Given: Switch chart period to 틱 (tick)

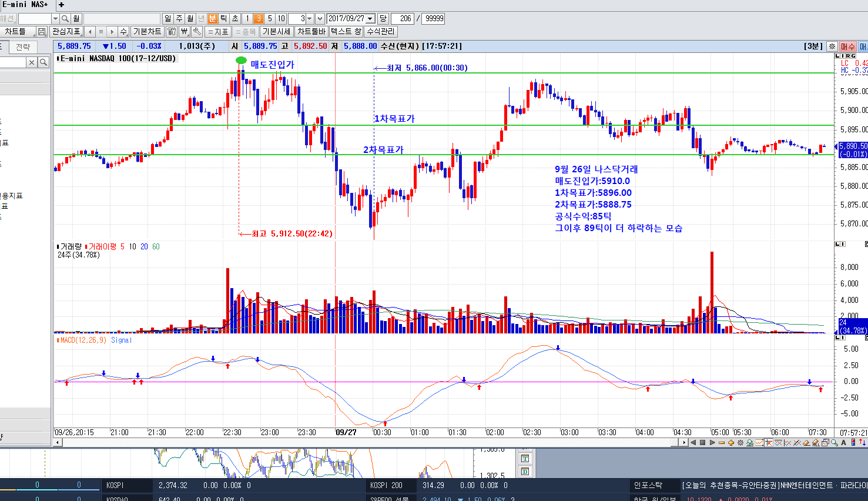Looking at the screenshot, I should point(224,19).
